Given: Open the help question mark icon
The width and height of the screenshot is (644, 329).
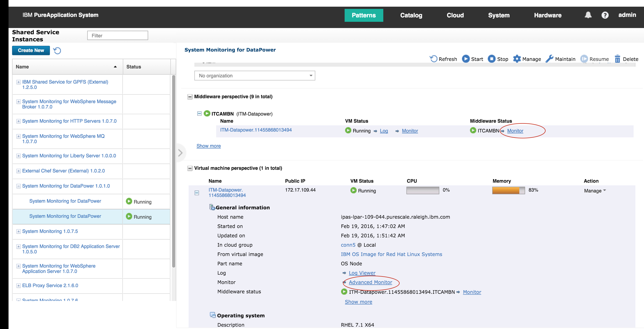Looking at the screenshot, I should pos(605,15).
